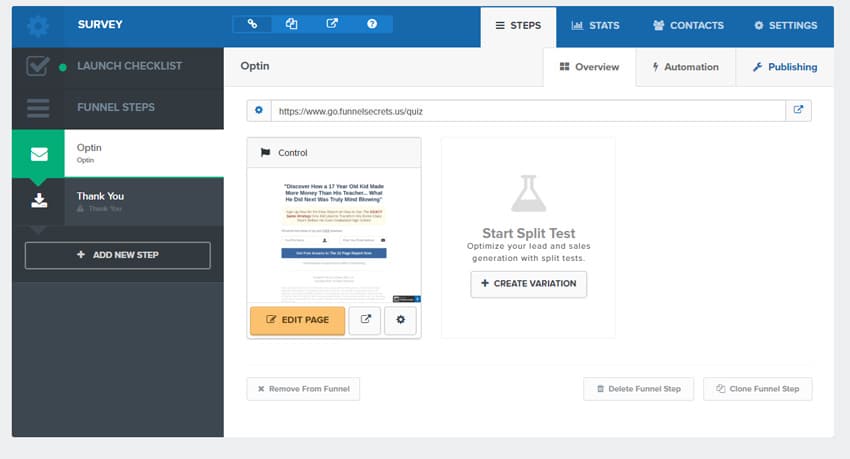Click the clone copy icon in top toolbar

pyautogui.click(x=292, y=24)
